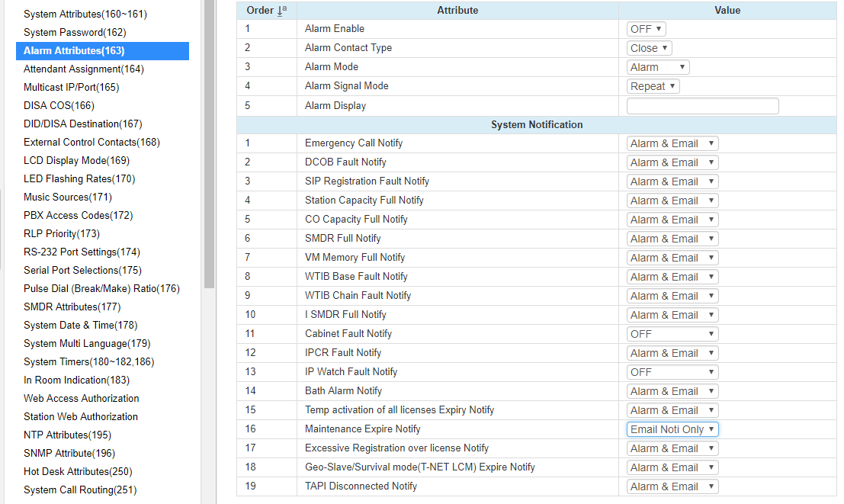Open Music Sources(171) page
The height and width of the screenshot is (504, 844).
[67, 197]
